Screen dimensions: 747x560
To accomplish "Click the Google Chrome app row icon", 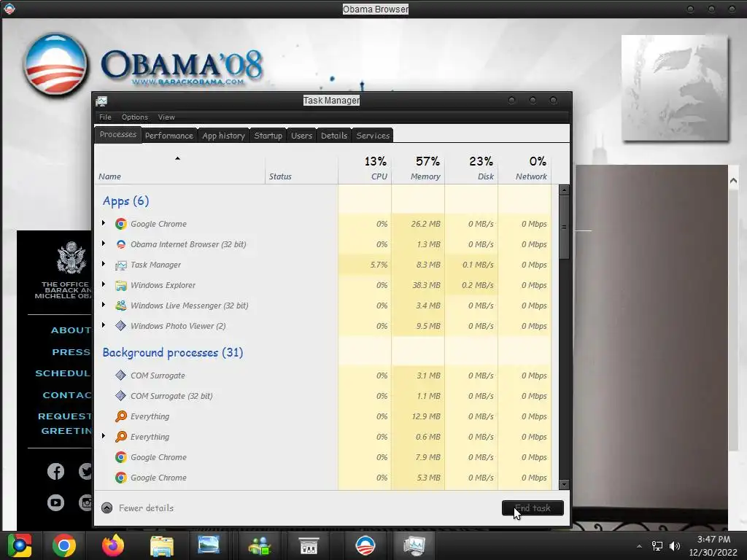I will pos(121,224).
